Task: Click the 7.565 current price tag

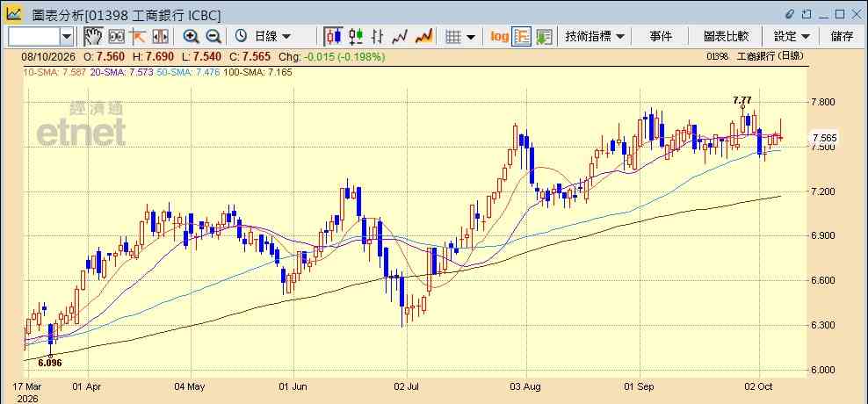Action: pyautogui.click(x=824, y=137)
